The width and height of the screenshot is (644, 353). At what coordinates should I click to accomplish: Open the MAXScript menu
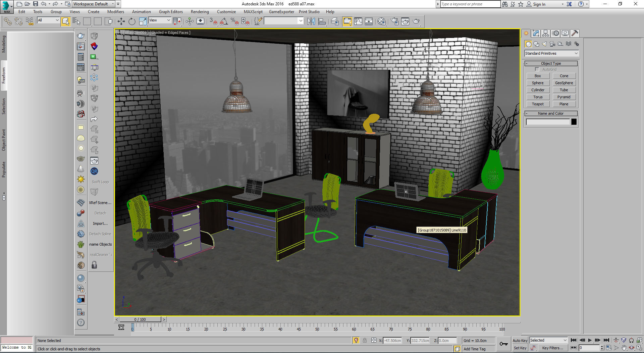tap(253, 12)
